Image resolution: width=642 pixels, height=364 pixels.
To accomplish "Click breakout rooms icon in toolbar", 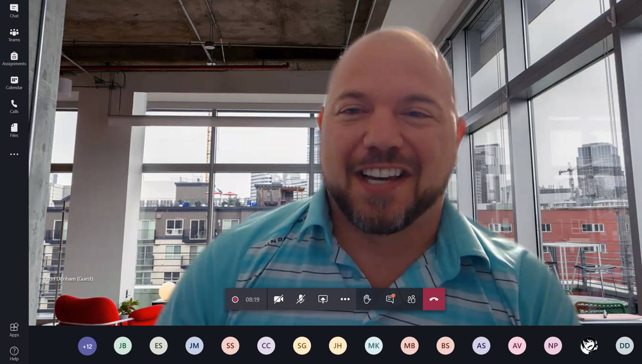I will coord(411,299).
